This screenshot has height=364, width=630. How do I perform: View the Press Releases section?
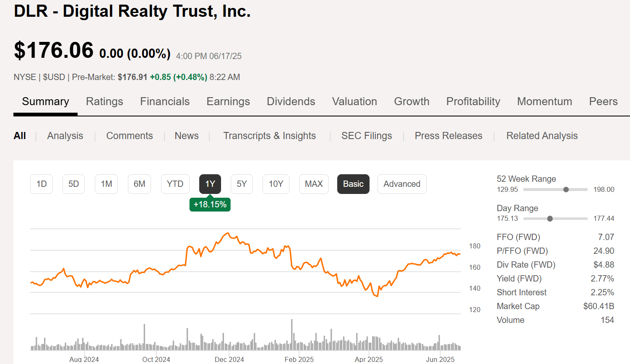pos(448,136)
